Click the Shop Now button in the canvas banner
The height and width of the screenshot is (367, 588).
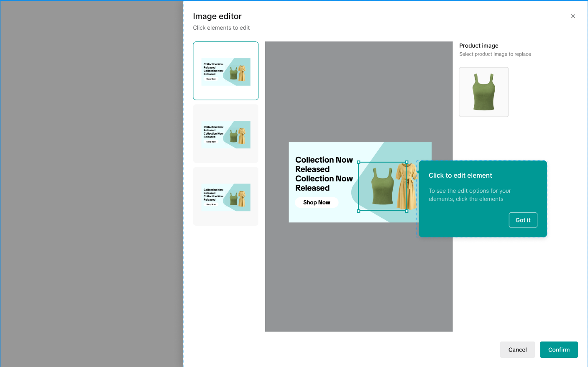coord(317,203)
